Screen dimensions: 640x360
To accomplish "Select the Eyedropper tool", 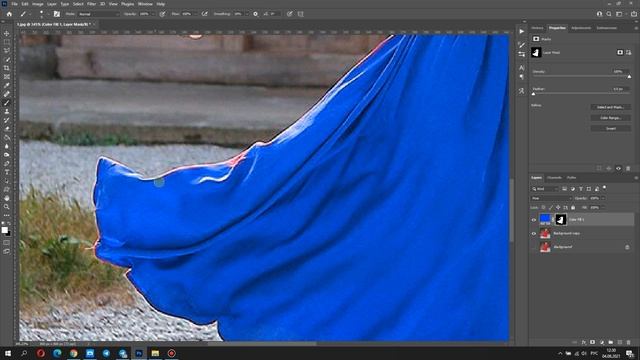I will point(7,85).
